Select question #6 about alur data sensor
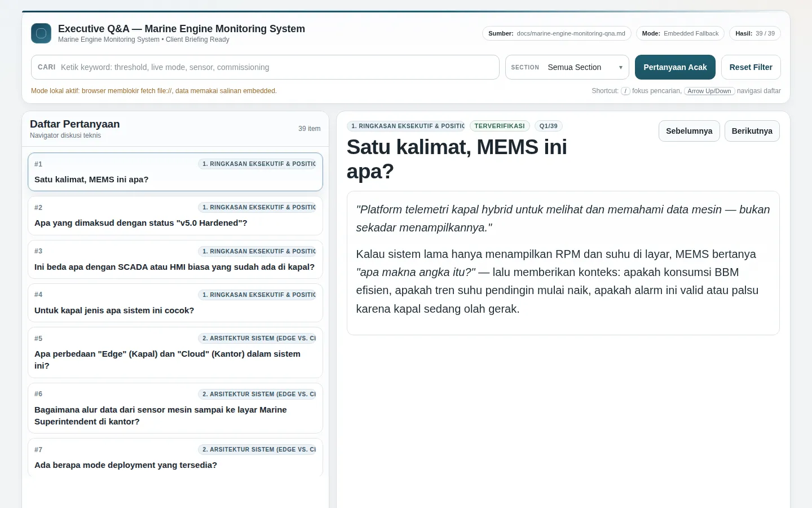Screen dimensions: 812x508 tap(175, 408)
